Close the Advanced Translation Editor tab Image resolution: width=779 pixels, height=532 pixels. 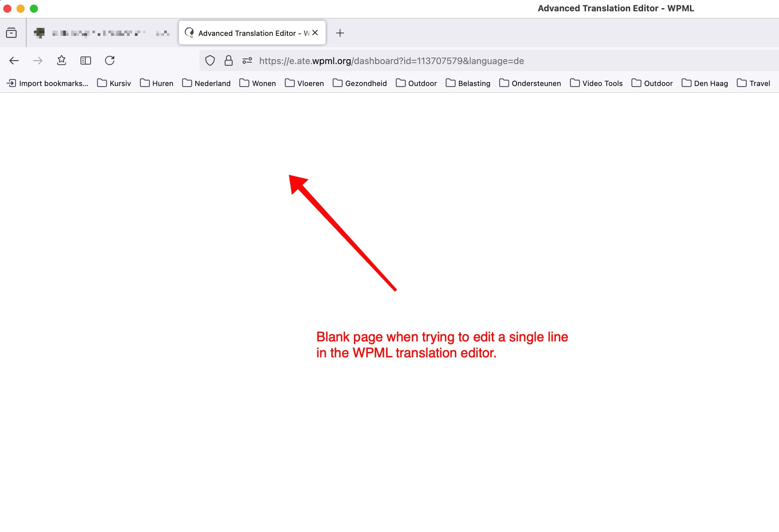315,33
